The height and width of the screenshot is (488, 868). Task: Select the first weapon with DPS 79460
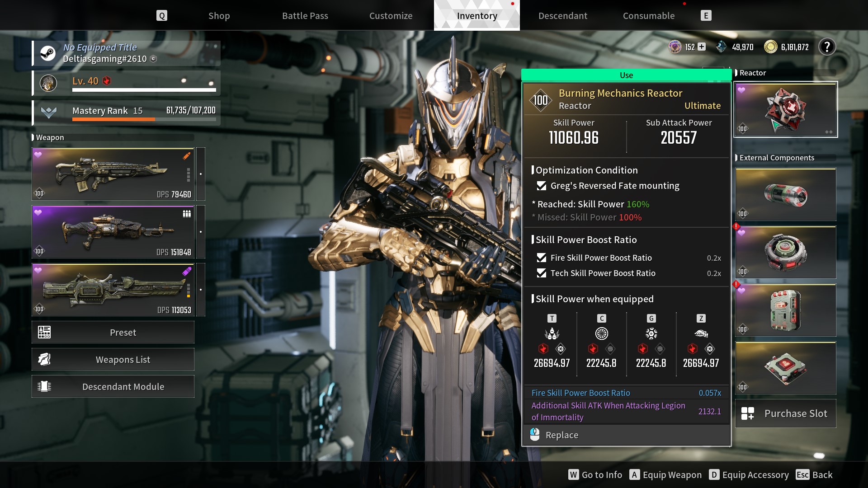pos(113,174)
